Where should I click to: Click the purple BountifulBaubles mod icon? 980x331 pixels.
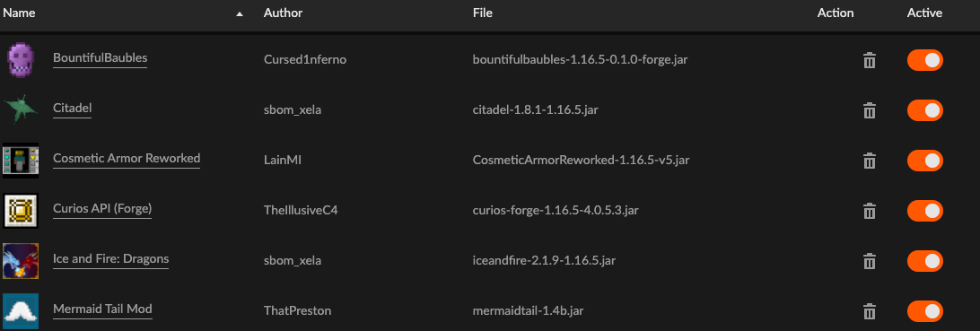21,60
